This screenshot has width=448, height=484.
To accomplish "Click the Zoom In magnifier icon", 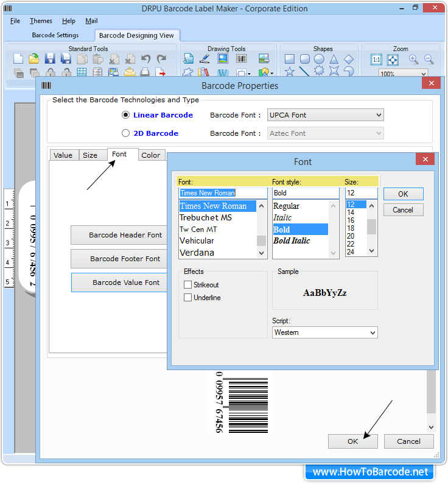I will [x=413, y=59].
